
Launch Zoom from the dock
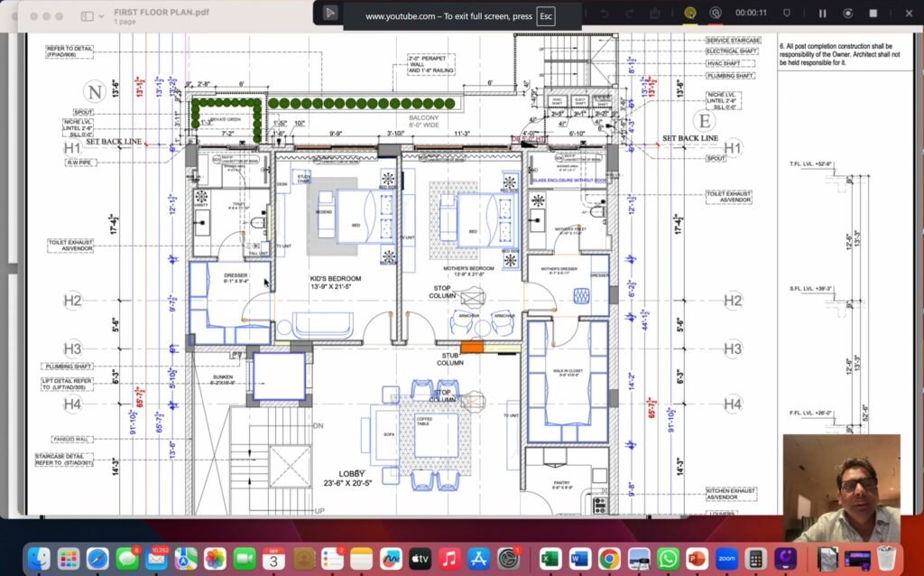pyautogui.click(x=726, y=559)
